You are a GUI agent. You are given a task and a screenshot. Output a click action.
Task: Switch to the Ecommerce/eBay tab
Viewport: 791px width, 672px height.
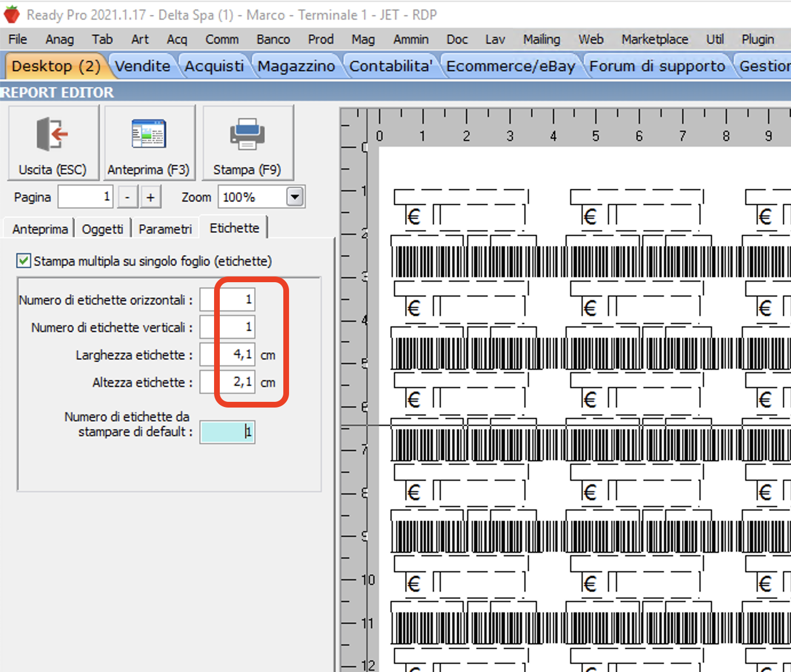point(511,66)
